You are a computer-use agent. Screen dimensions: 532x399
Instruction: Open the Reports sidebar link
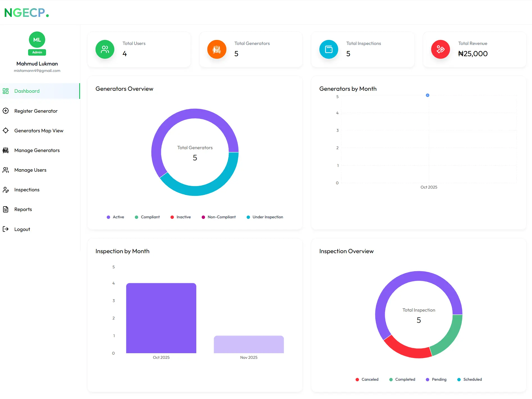(x=23, y=209)
